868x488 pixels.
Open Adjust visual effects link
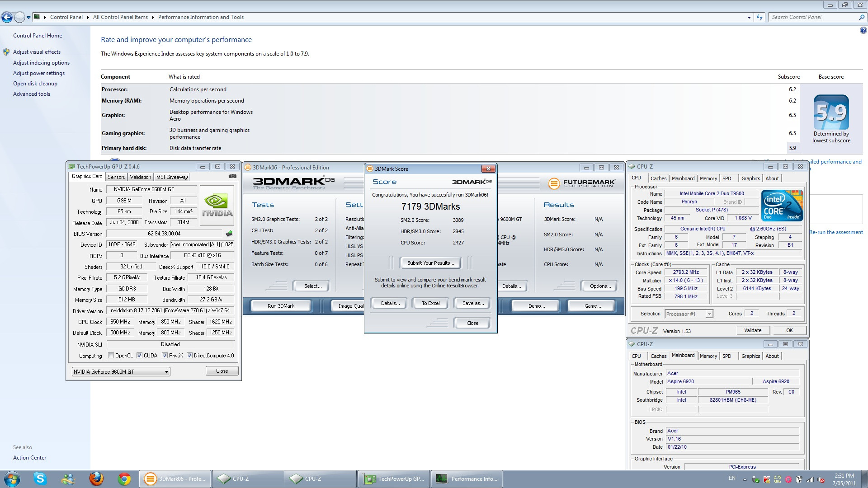(x=37, y=52)
